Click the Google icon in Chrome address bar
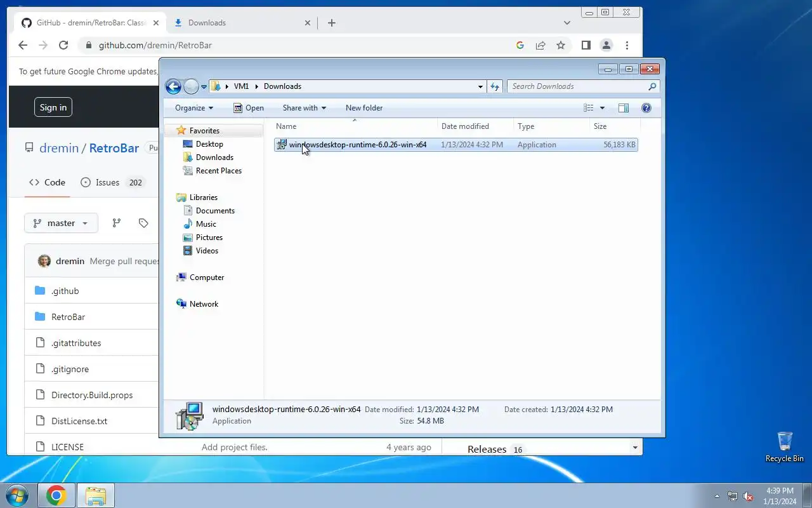 click(x=520, y=45)
